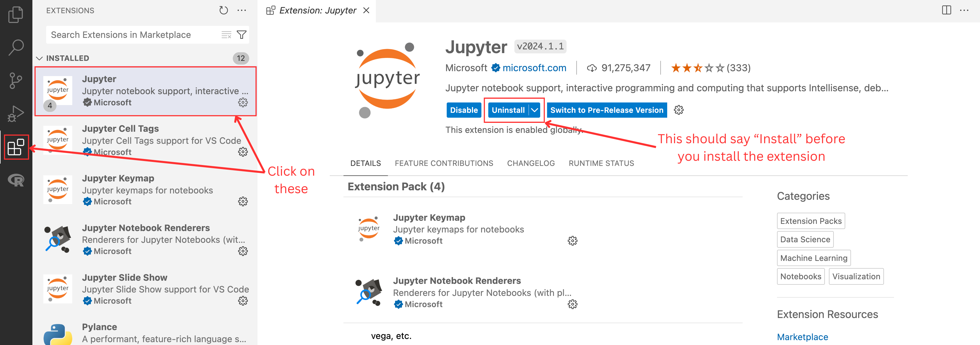Open the R extension view icon
The image size is (980, 345).
point(16,180)
